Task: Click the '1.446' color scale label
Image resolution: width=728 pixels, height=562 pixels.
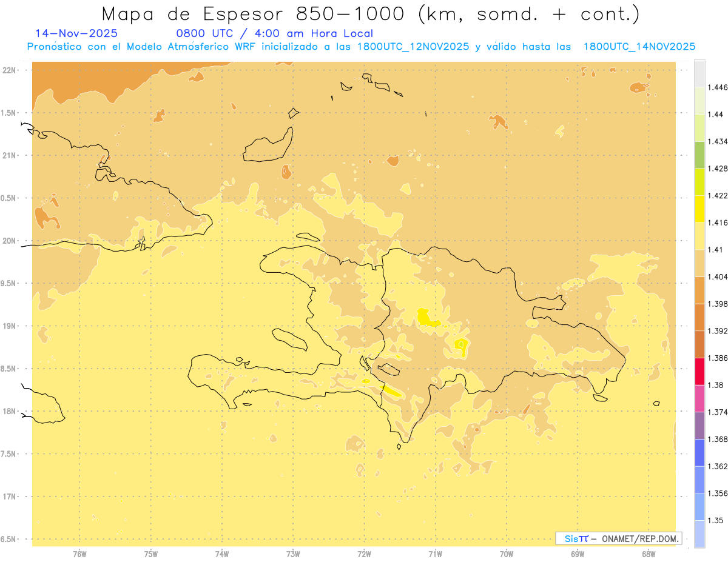Action: (x=718, y=87)
